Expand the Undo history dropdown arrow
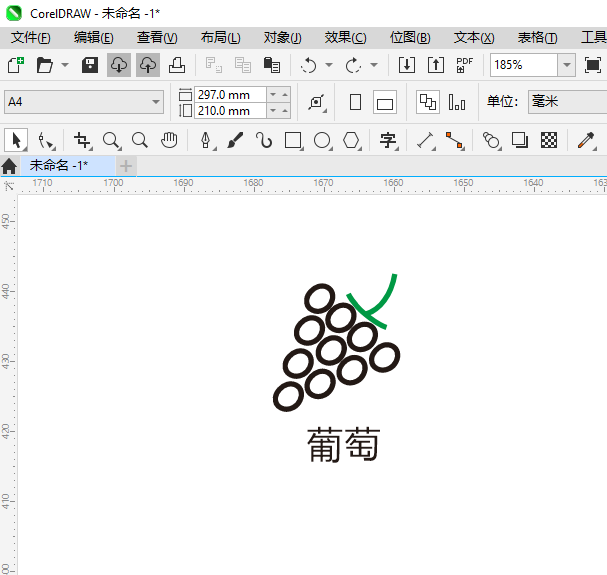 pos(329,65)
